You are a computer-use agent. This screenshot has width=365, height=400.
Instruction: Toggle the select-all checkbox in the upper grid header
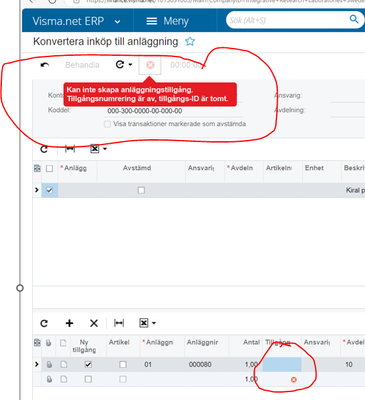[x=49, y=168]
